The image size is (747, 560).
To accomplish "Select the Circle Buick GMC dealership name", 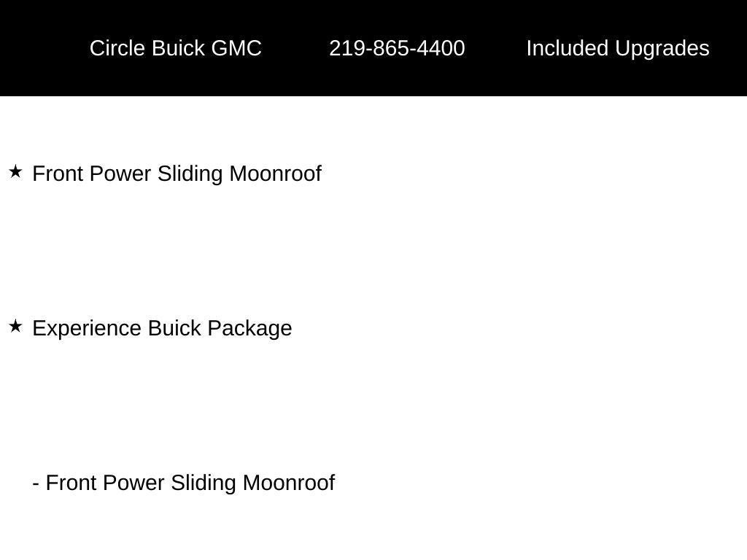I will pyautogui.click(x=175, y=48).
